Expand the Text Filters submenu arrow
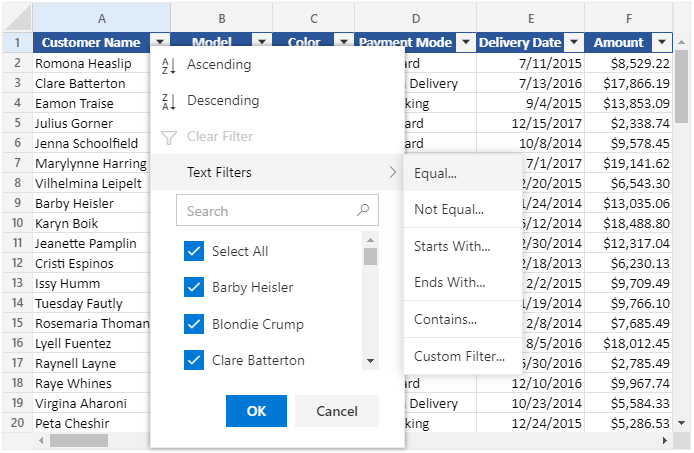This screenshot has width=694, height=453. tap(392, 173)
